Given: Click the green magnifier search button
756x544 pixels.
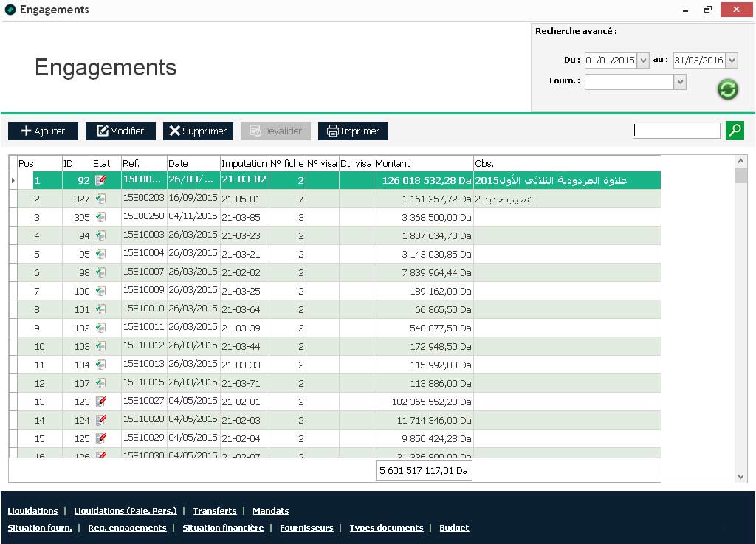Looking at the screenshot, I should tap(735, 131).
